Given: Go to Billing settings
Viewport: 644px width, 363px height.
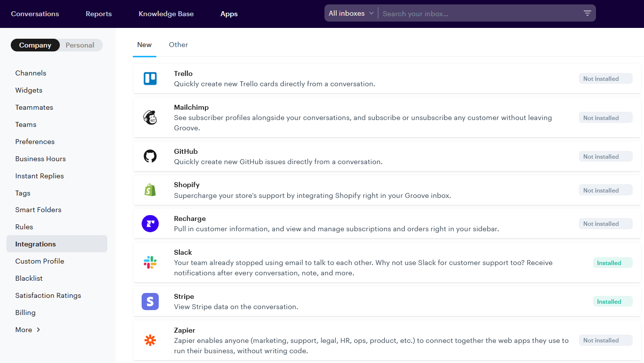Looking at the screenshot, I should 25,312.
